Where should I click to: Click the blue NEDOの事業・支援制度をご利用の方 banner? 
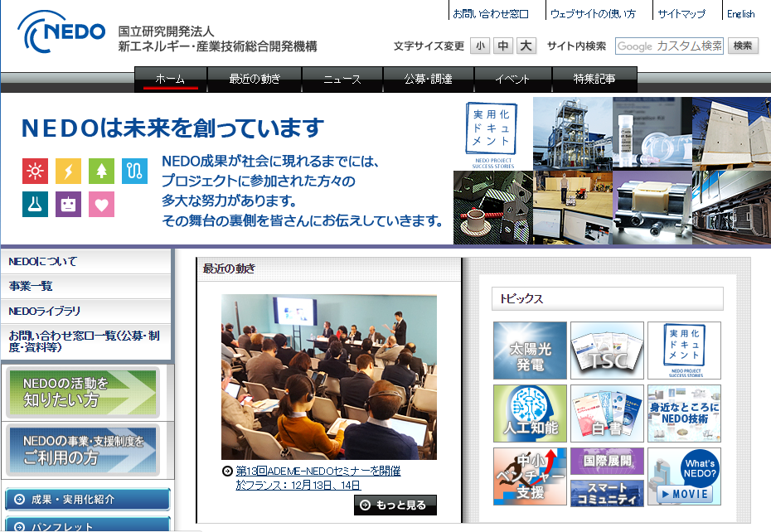click(x=83, y=450)
